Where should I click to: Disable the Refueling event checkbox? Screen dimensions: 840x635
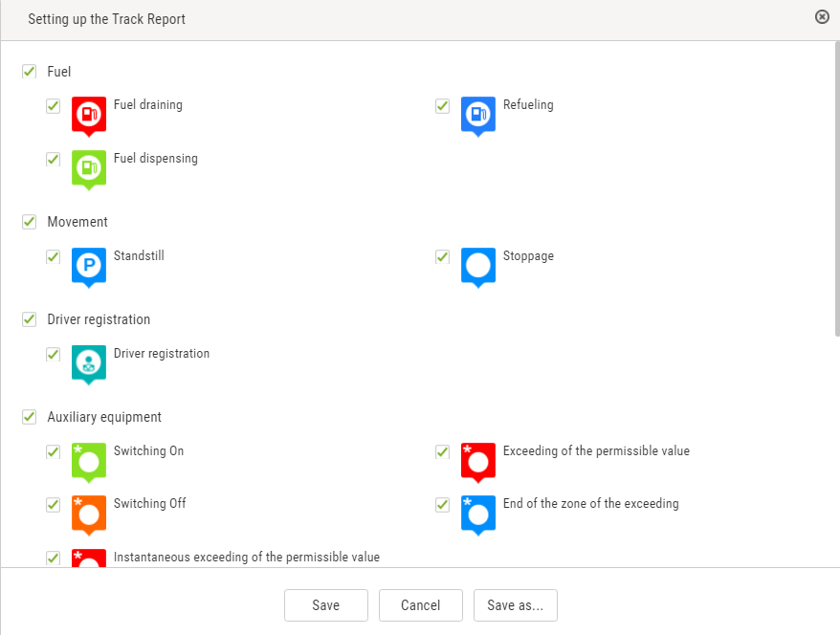click(x=443, y=105)
